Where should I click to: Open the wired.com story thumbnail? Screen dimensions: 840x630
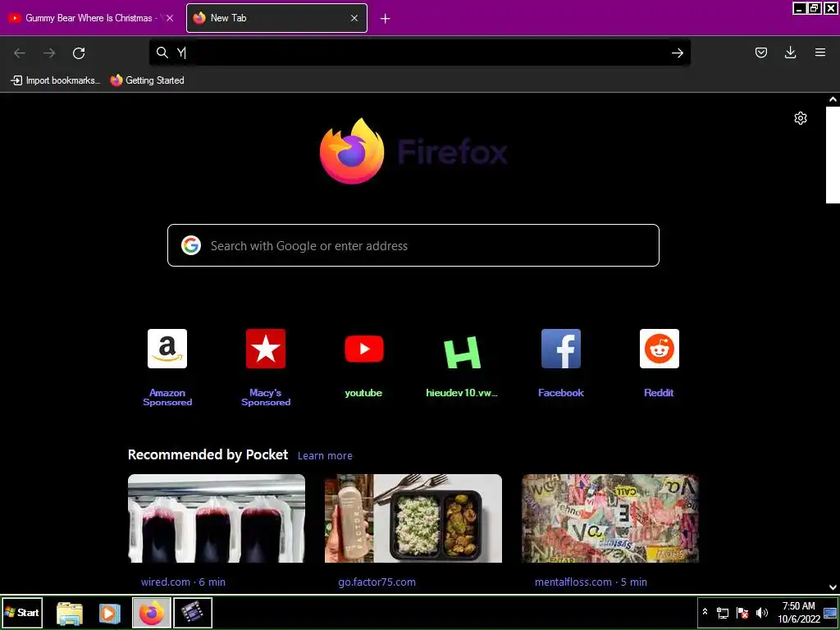(x=217, y=518)
